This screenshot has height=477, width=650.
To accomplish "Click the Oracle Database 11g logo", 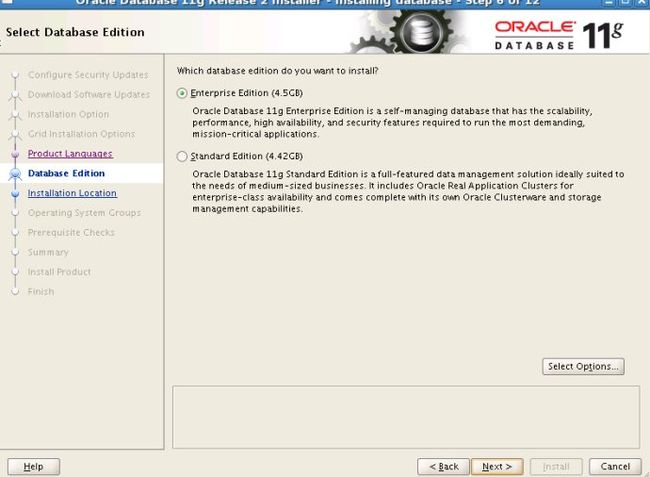I will click(558, 36).
